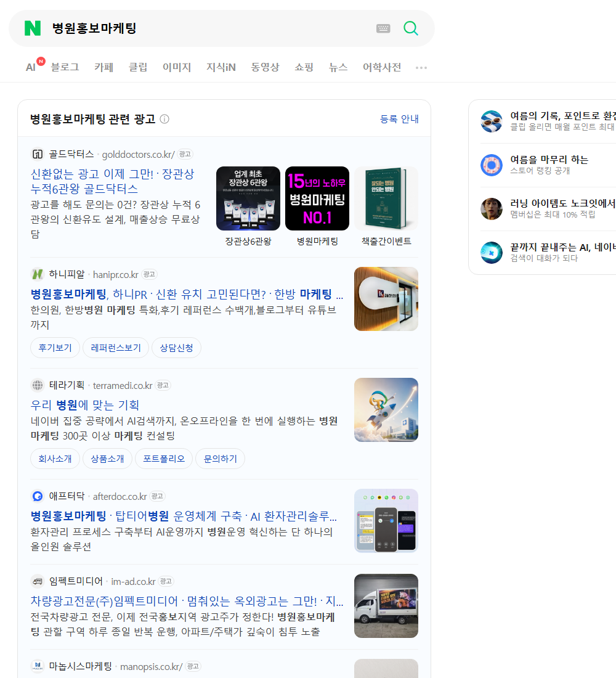This screenshot has width=616, height=678.
Task: Open the 임펙트미디어 truck image thumbnail
Action: click(386, 606)
